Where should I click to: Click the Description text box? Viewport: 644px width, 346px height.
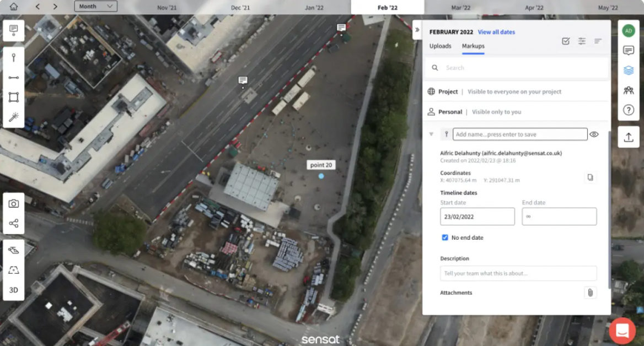click(x=518, y=273)
